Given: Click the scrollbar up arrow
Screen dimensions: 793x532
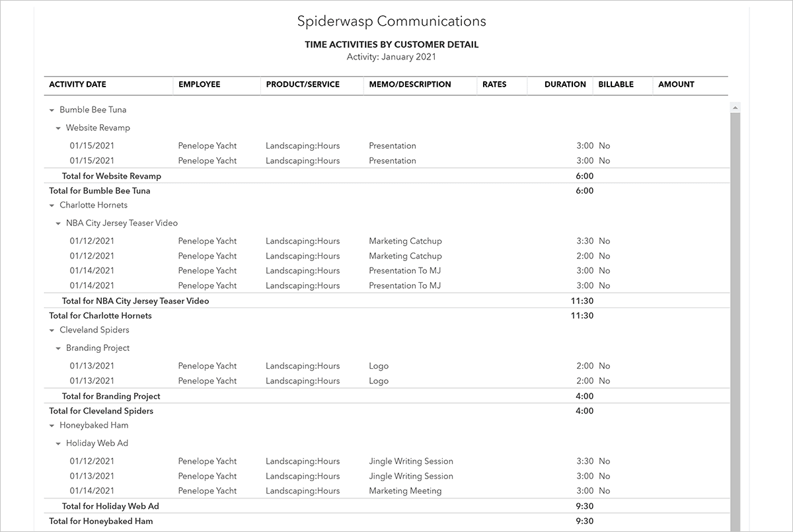Looking at the screenshot, I should (x=736, y=106).
